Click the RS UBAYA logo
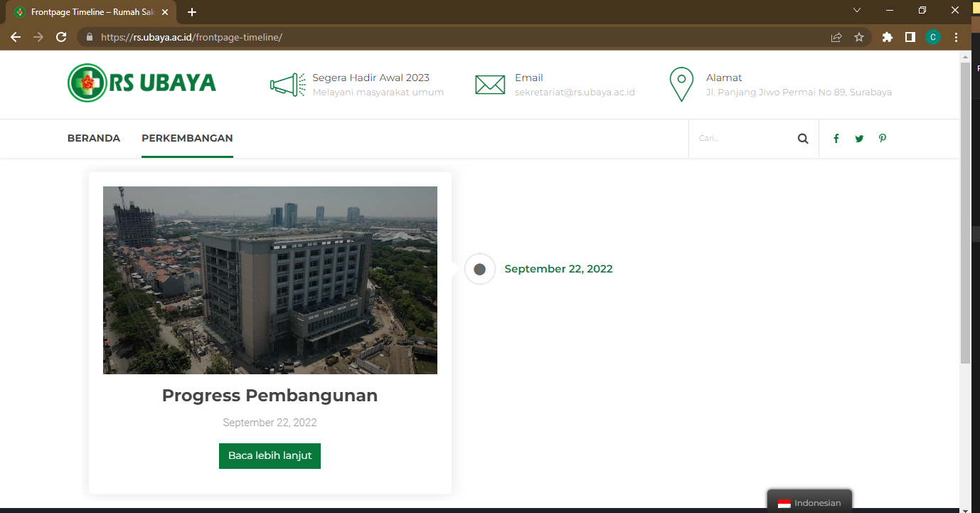This screenshot has width=980, height=513. [142, 83]
